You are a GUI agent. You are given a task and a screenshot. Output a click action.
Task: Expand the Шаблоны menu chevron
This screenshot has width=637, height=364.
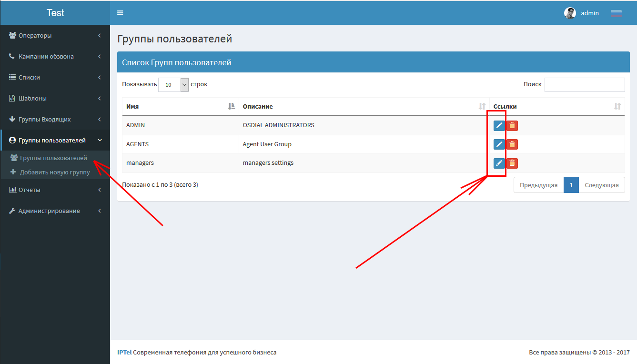100,98
